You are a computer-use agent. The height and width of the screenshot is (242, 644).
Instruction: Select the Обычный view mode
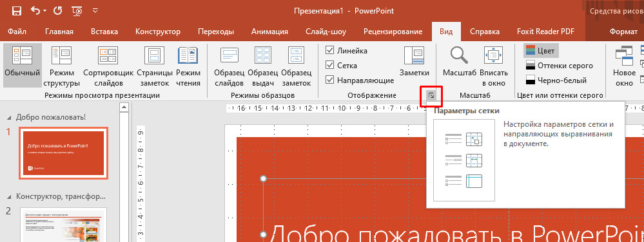(22, 65)
